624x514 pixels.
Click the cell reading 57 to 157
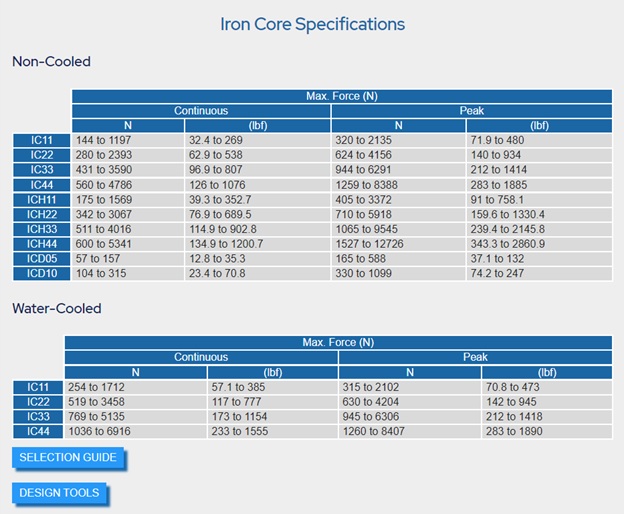coord(128,259)
